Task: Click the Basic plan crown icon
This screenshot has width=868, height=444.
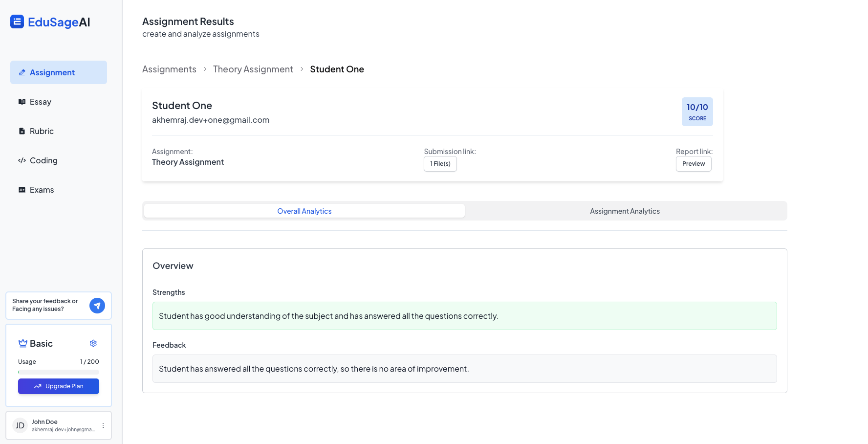Action: click(x=22, y=343)
